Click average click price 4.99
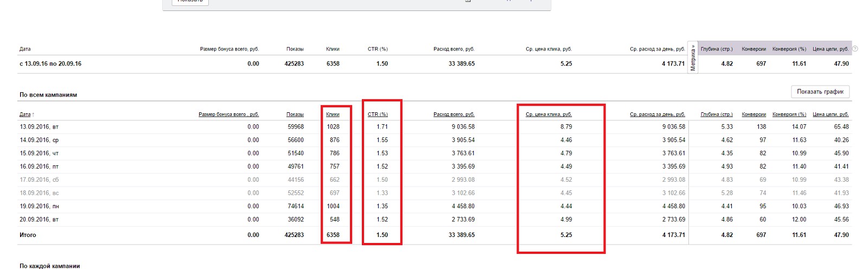Viewport: 868px width, 269px height. [x=566, y=220]
